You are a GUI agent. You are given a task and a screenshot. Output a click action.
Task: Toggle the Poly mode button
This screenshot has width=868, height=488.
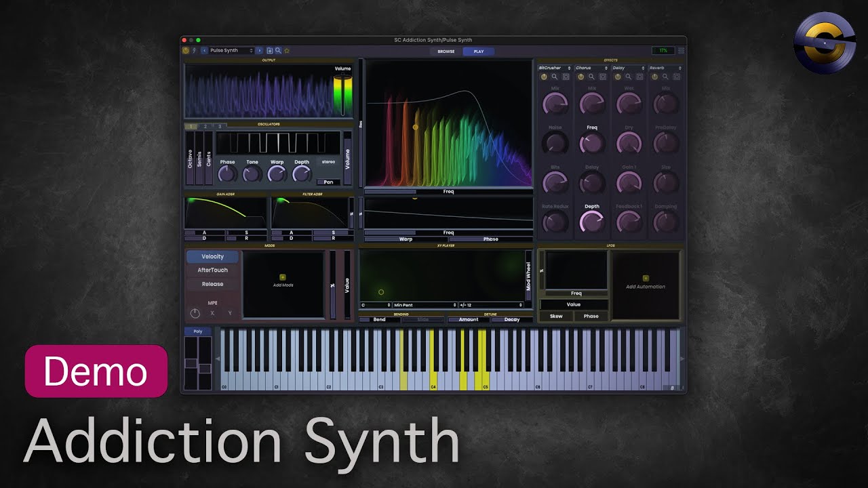pos(198,331)
